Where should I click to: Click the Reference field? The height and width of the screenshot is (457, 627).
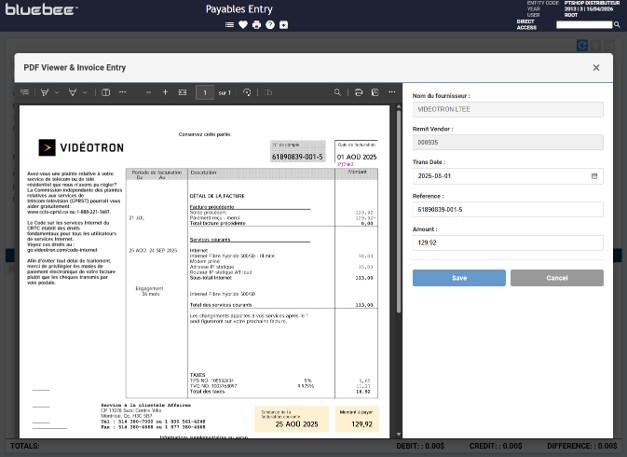[x=508, y=210]
